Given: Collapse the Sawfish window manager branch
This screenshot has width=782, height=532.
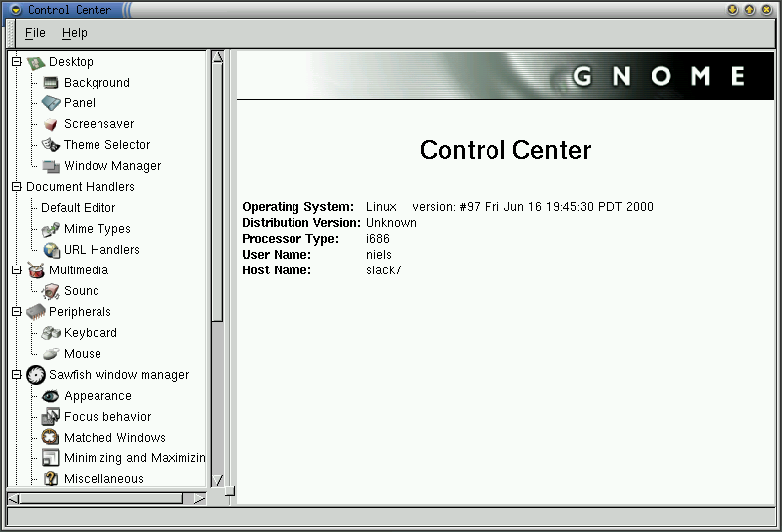Looking at the screenshot, I should click(16, 375).
